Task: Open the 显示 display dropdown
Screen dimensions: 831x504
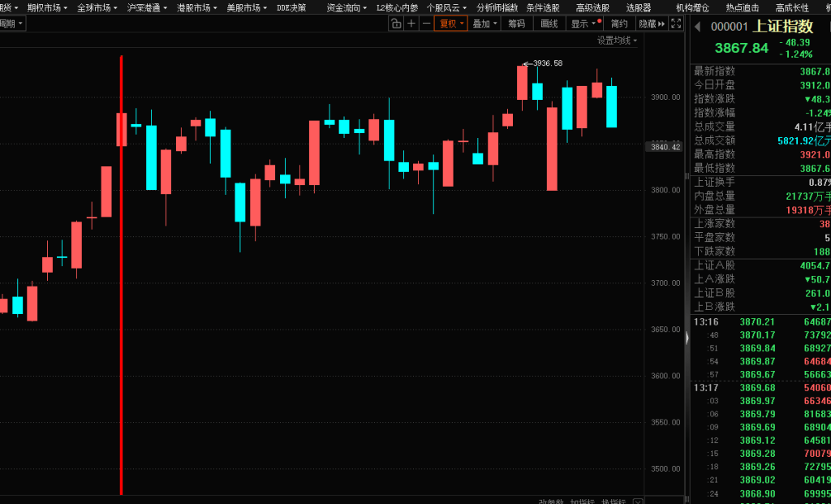Action: click(584, 24)
